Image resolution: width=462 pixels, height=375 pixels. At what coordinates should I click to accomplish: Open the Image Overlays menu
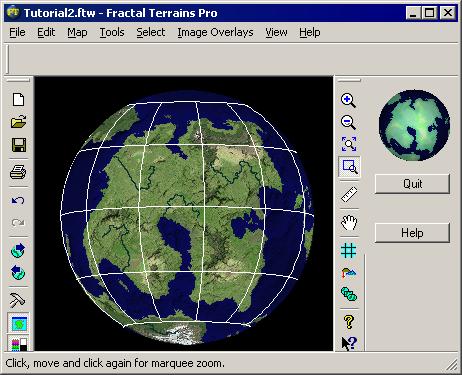(215, 32)
